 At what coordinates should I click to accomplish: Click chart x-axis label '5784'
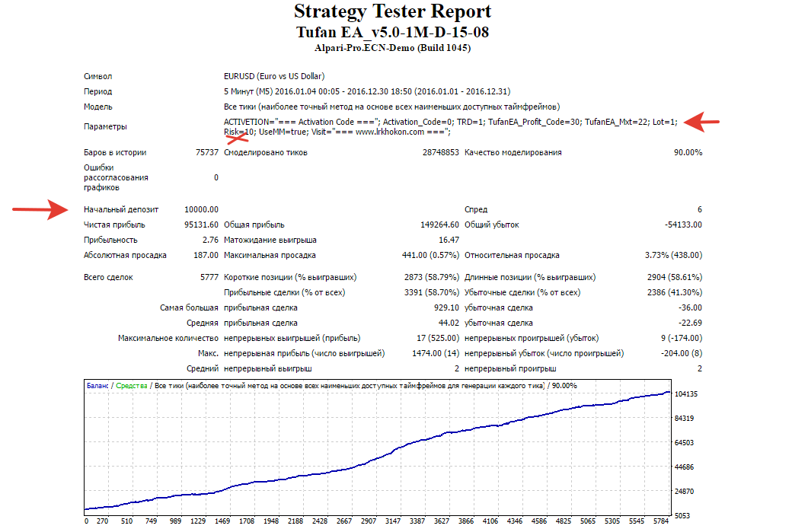click(661, 521)
